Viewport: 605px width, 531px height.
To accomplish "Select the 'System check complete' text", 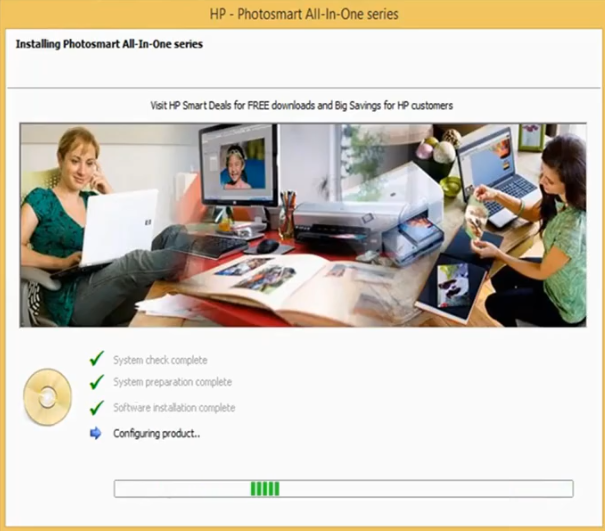I will [160, 360].
